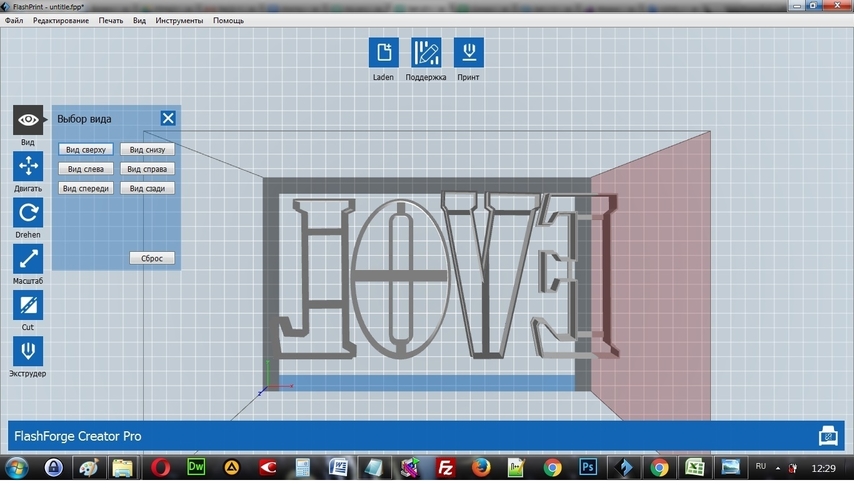Open the Файл menu
This screenshot has width=854, height=500.
click(14, 20)
